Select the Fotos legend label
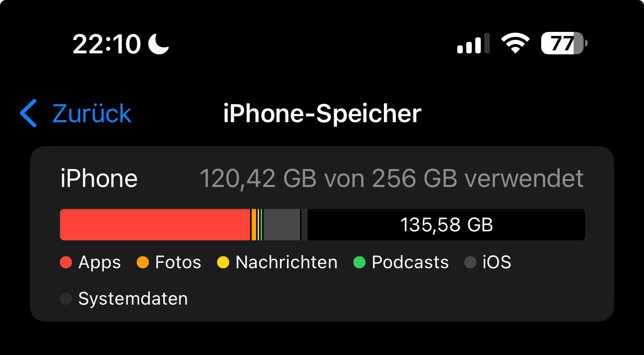Image resolution: width=644 pixels, height=355 pixels. pos(178,262)
